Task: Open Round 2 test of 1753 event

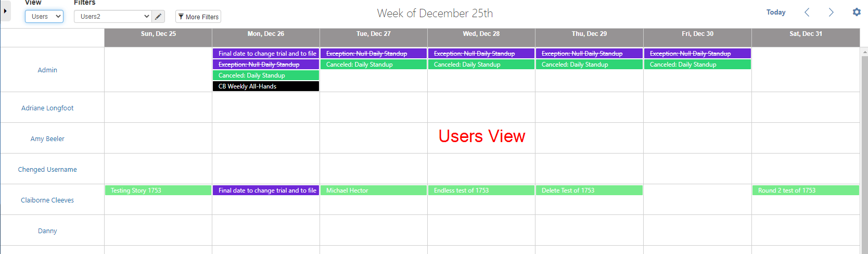Action: point(806,190)
